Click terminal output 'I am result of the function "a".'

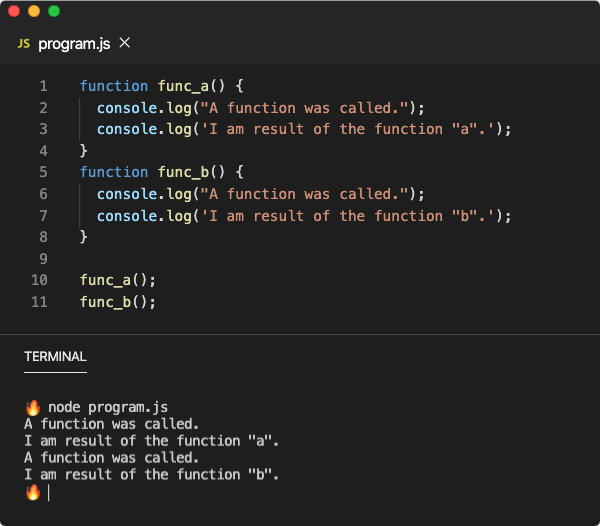point(152,441)
